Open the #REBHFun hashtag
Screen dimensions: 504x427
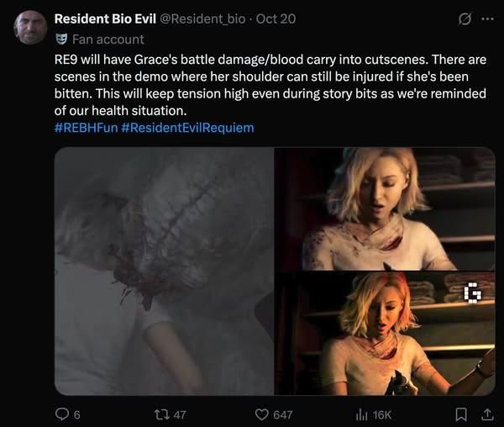pyautogui.click(x=87, y=128)
